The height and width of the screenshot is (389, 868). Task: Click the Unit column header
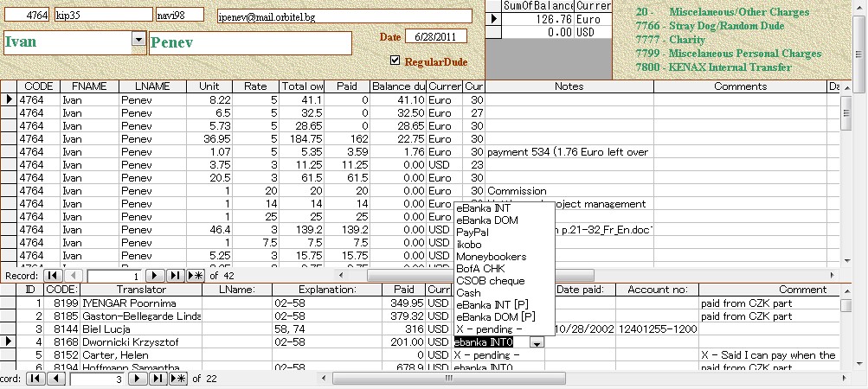209,86
